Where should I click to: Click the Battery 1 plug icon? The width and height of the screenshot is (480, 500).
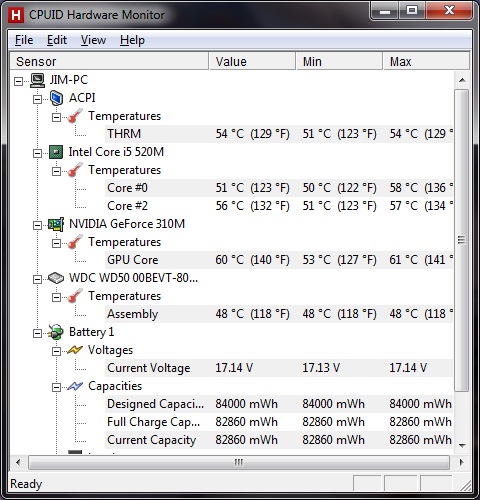pos(56,332)
